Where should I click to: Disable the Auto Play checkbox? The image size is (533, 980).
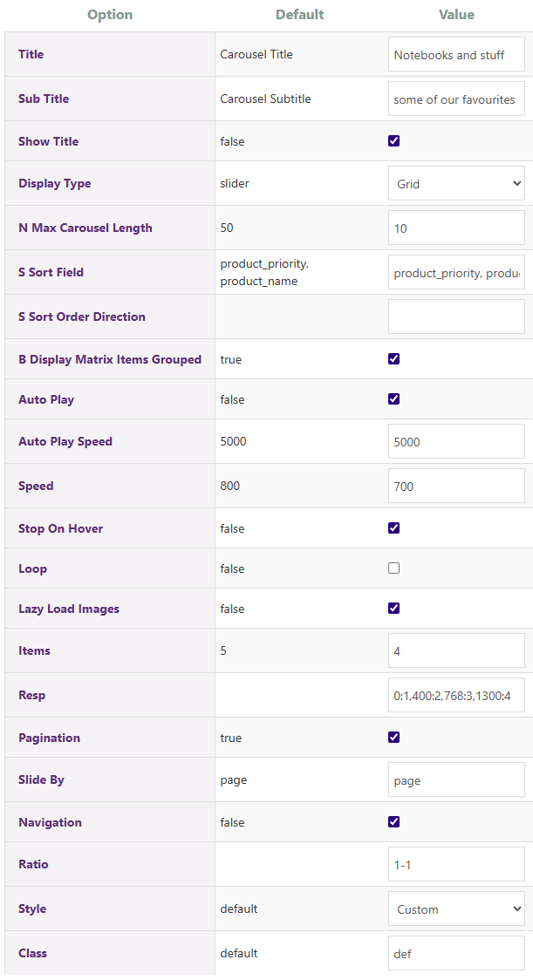394,399
